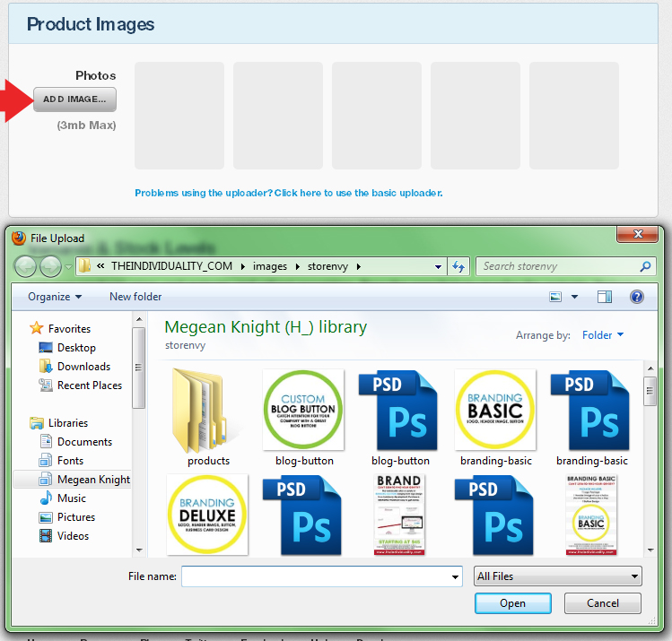Select the first blog-button PSD file icon
The width and height of the screenshot is (672, 641).
(398, 411)
